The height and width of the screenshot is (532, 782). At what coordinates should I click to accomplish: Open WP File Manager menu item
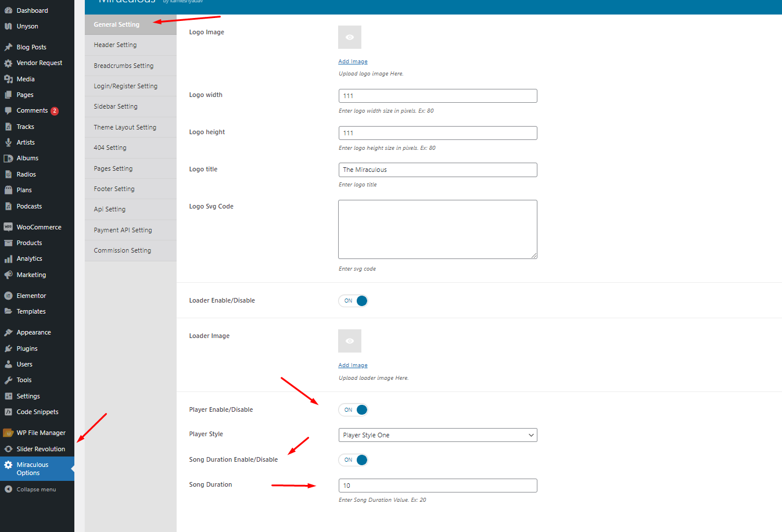pyautogui.click(x=37, y=433)
